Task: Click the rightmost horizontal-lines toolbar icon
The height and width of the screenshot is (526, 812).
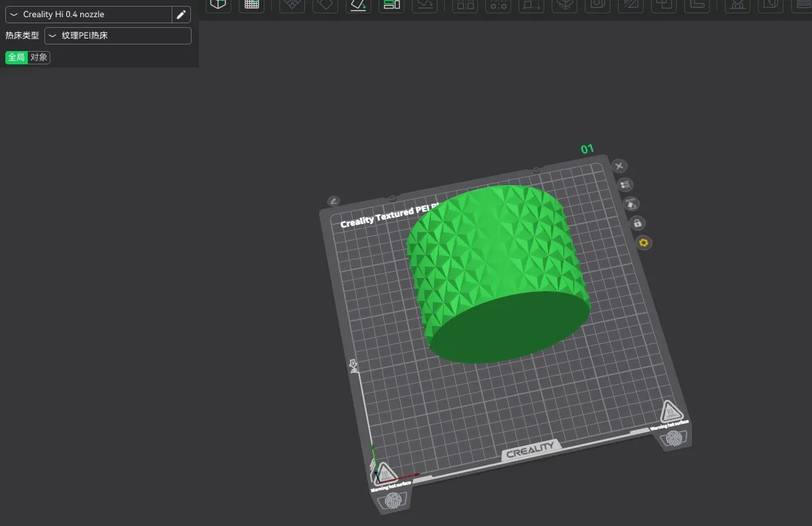Action: [802, 5]
